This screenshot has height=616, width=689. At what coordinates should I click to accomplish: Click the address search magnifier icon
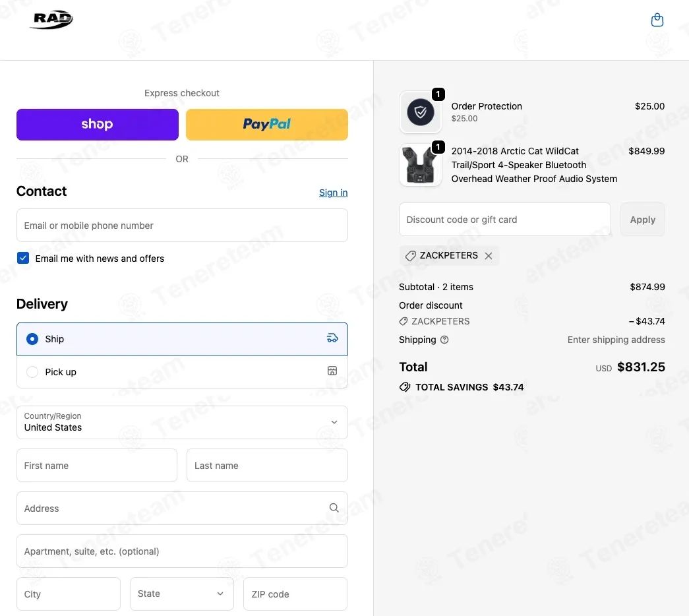(x=334, y=508)
